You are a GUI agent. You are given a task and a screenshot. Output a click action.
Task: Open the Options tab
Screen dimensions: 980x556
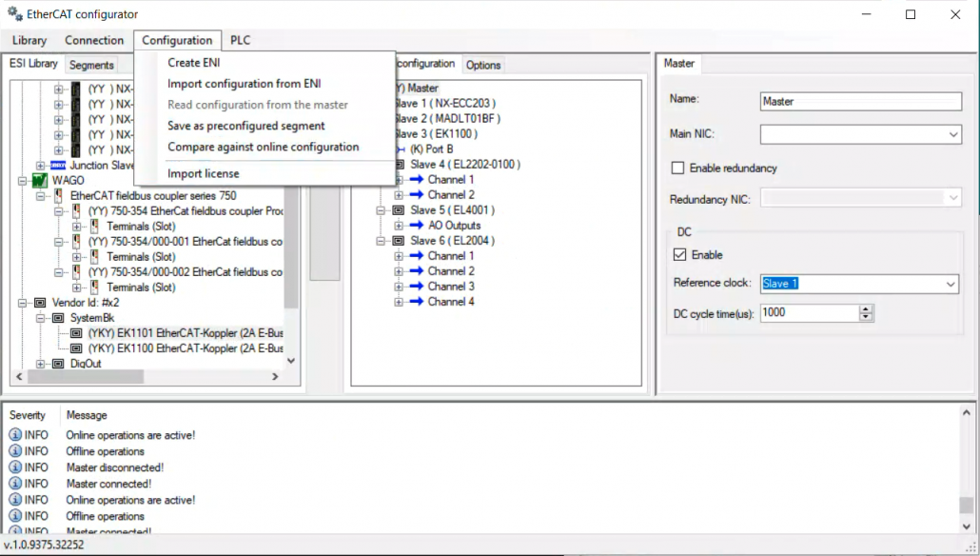pos(483,66)
